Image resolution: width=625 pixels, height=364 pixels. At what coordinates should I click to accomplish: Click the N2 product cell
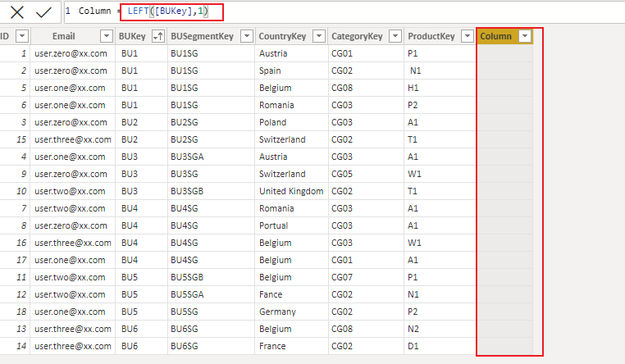[x=440, y=329]
